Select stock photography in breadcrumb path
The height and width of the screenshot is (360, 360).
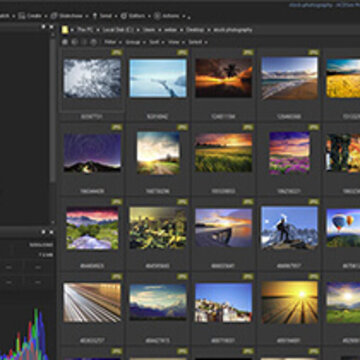coord(233,30)
